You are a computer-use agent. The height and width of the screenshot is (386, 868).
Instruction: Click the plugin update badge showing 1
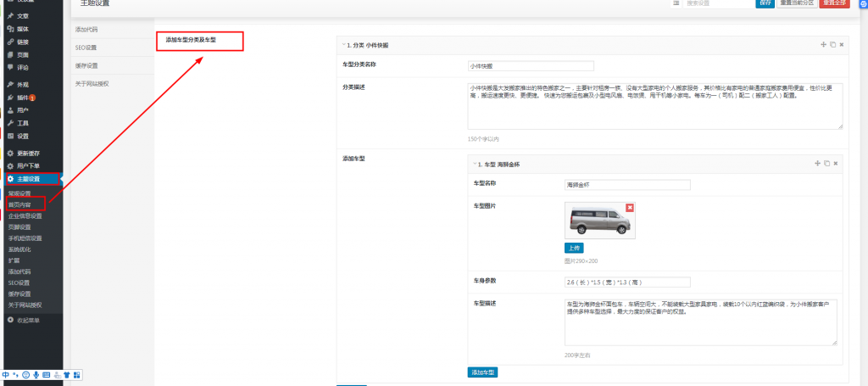(x=33, y=98)
